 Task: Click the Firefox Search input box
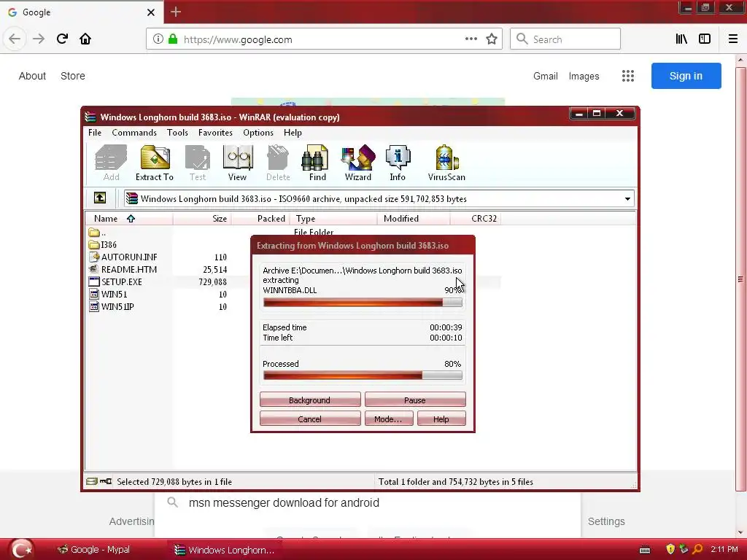565,39
